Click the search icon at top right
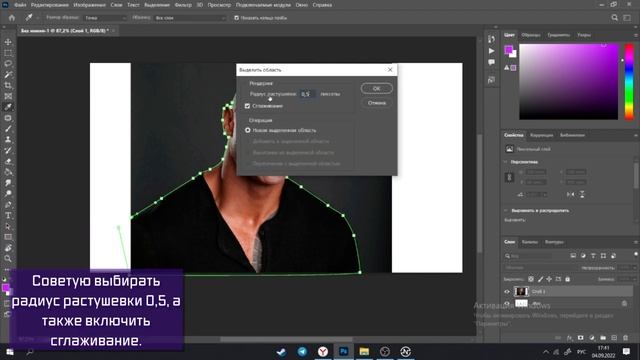 pos(615,18)
